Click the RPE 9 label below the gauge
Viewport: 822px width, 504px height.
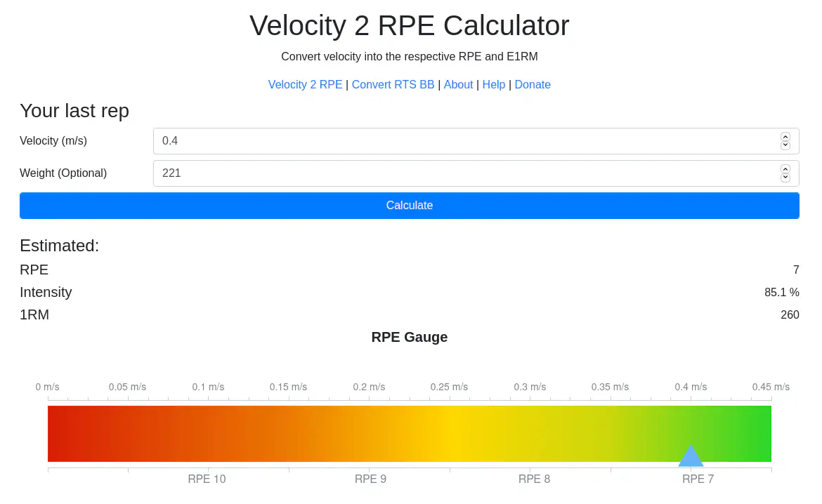point(370,479)
